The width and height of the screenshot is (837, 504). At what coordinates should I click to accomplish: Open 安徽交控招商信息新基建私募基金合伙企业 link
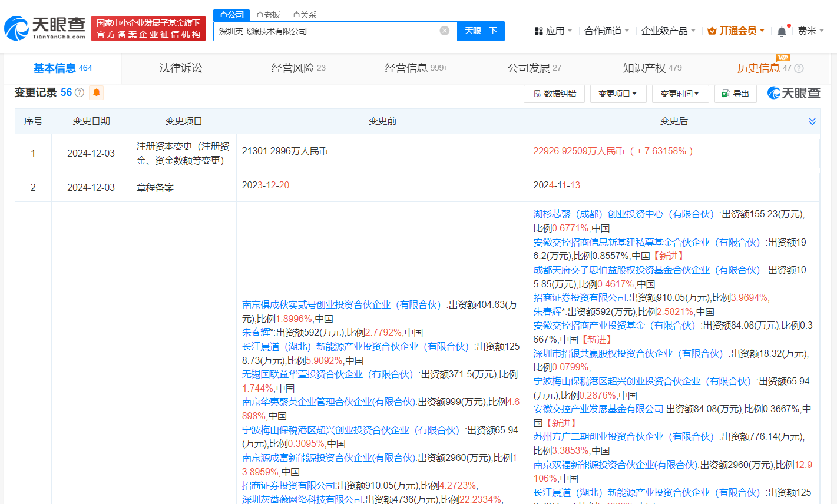647,243
